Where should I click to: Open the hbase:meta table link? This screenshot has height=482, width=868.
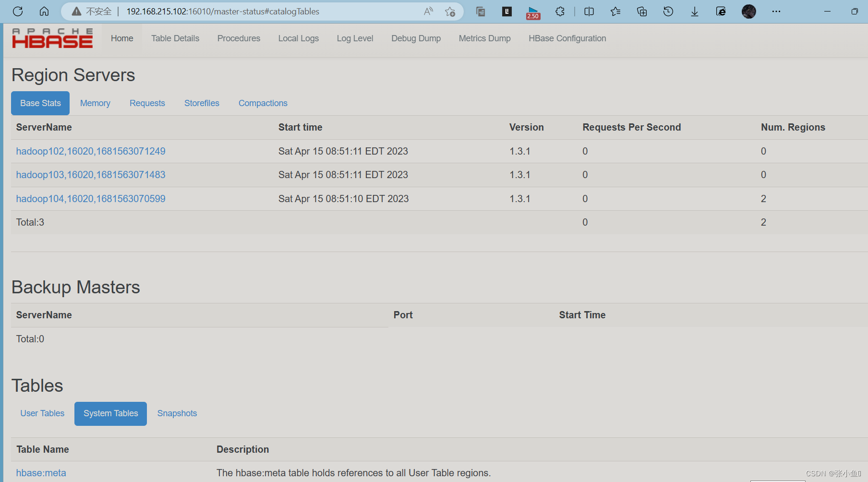point(41,472)
